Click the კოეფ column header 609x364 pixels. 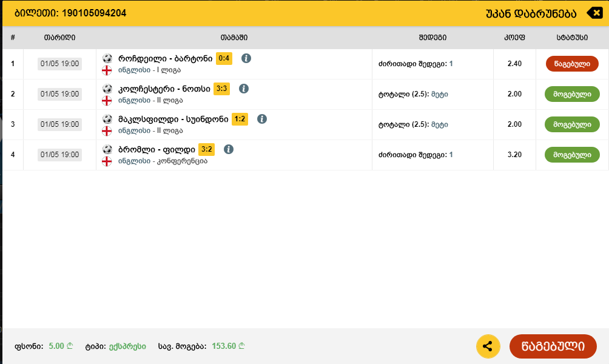click(514, 38)
